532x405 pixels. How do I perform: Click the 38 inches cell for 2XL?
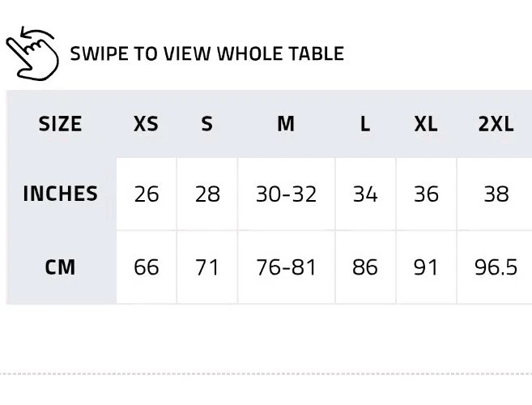pos(496,194)
